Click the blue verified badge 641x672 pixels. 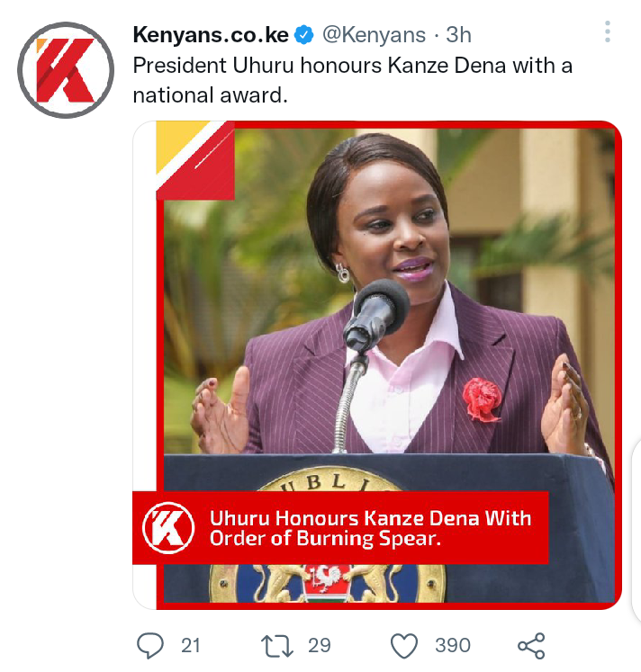coord(304,35)
